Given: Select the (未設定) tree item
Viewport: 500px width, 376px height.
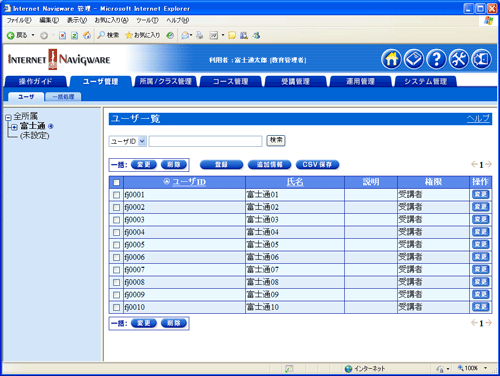Looking at the screenshot, I should 34,136.
